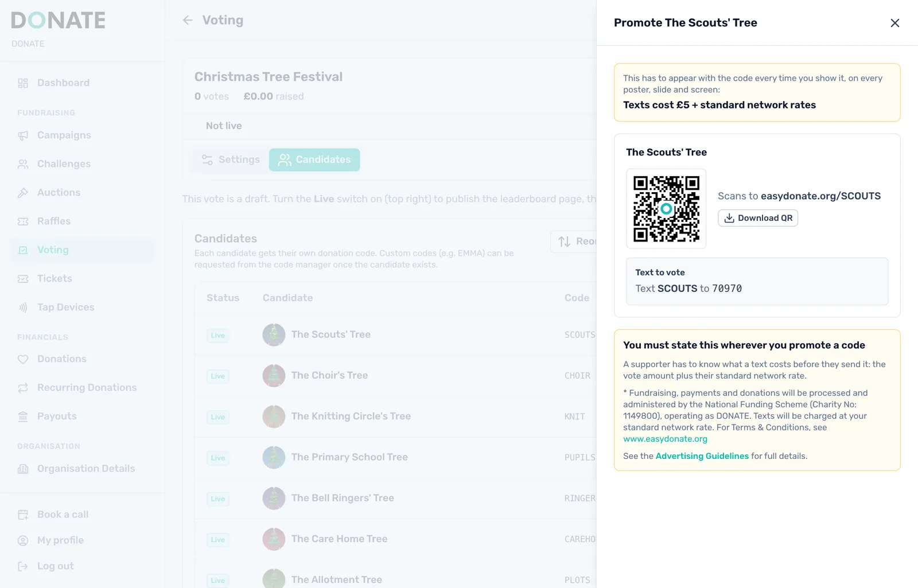
Task: Click the Payouts menu label
Action: 57,416
